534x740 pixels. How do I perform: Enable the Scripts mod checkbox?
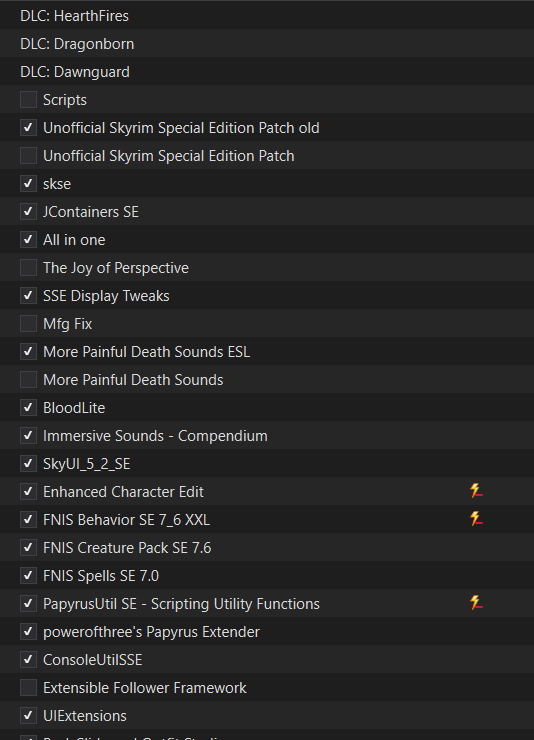coord(28,100)
